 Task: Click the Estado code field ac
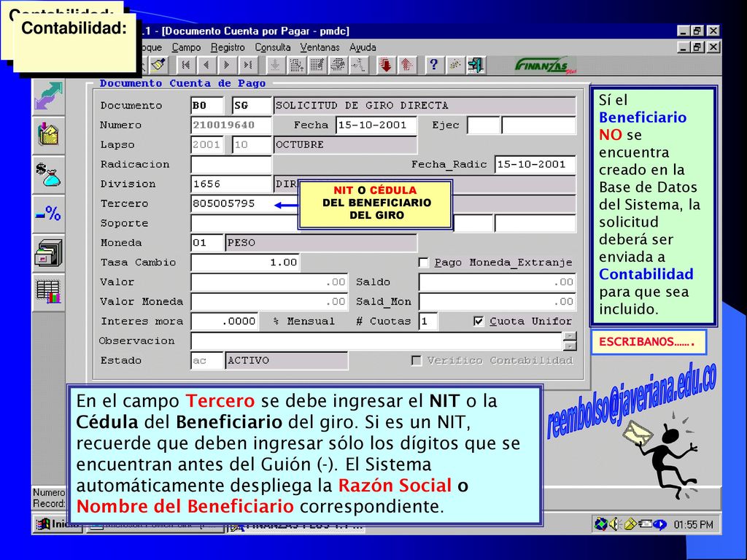pos(206,360)
